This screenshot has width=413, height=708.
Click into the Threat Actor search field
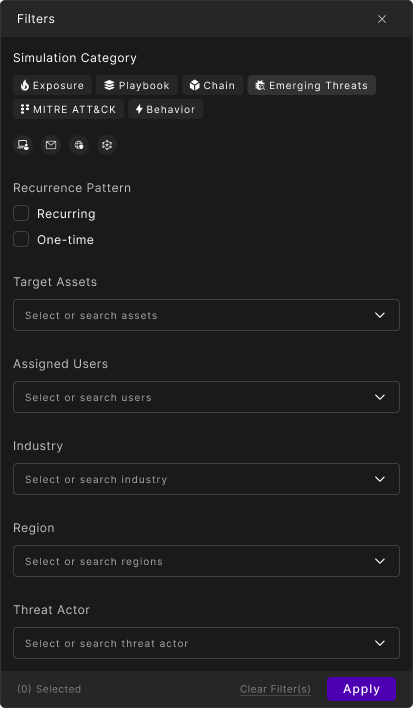(x=206, y=643)
